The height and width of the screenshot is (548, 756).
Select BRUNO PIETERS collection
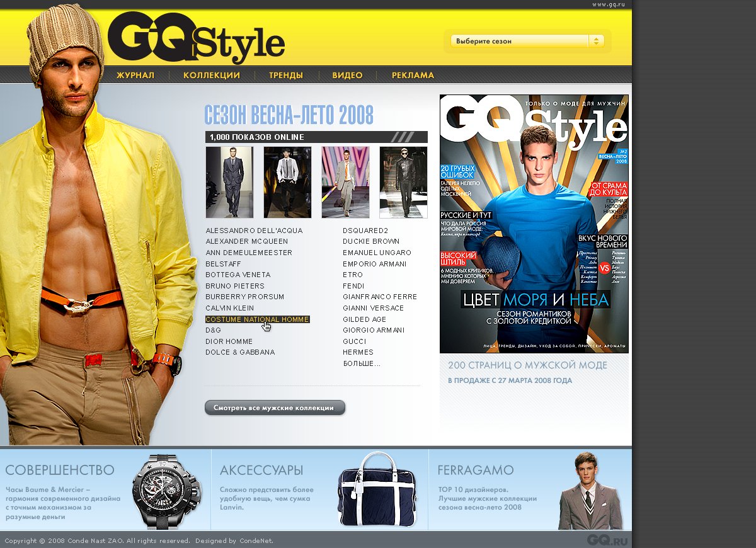coord(235,286)
